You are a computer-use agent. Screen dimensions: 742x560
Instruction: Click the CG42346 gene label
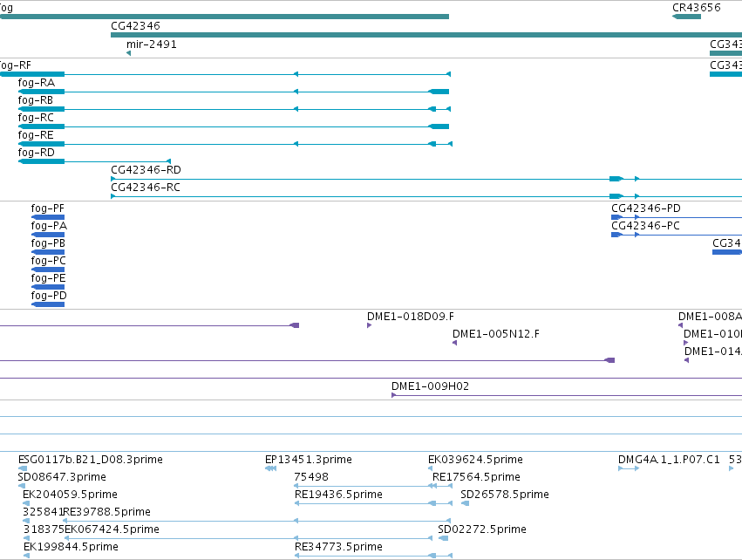pyautogui.click(x=135, y=26)
